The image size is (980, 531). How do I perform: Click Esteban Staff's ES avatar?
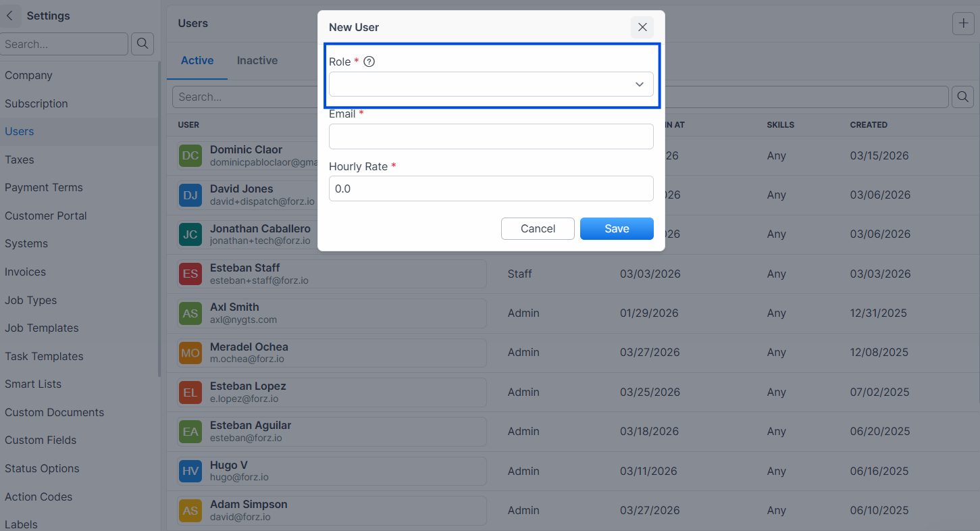pos(190,274)
